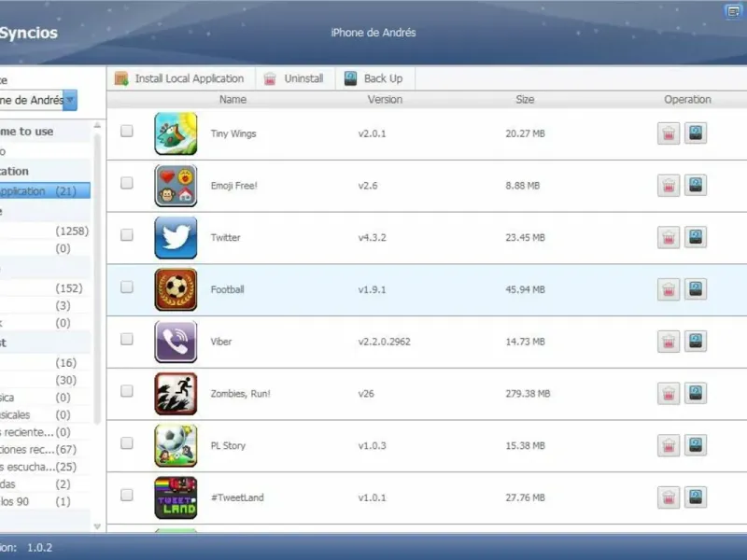Sort by the Size column header
The height and width of the screenshot is (560, 747).
[525, 100]
